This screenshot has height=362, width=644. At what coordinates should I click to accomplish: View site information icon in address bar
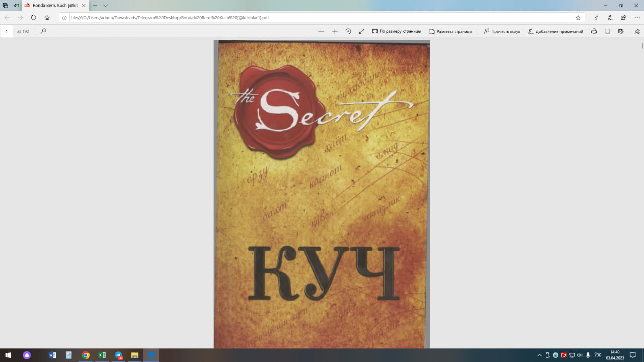point(64,17)
